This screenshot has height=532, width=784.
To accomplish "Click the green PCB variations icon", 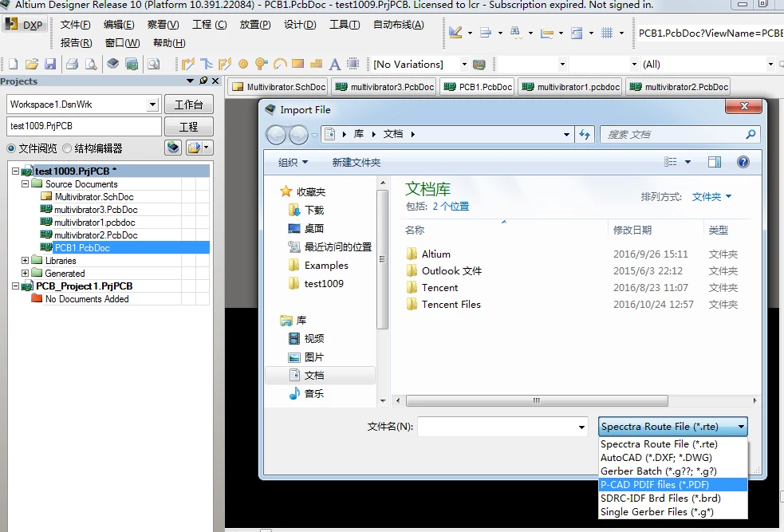I will [x=479, y=65].
